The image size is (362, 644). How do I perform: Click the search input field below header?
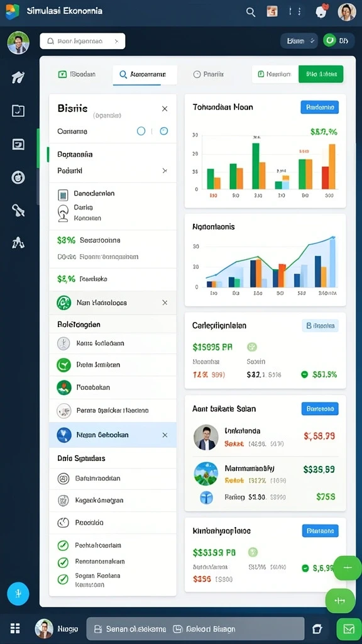tap(82, 41)
